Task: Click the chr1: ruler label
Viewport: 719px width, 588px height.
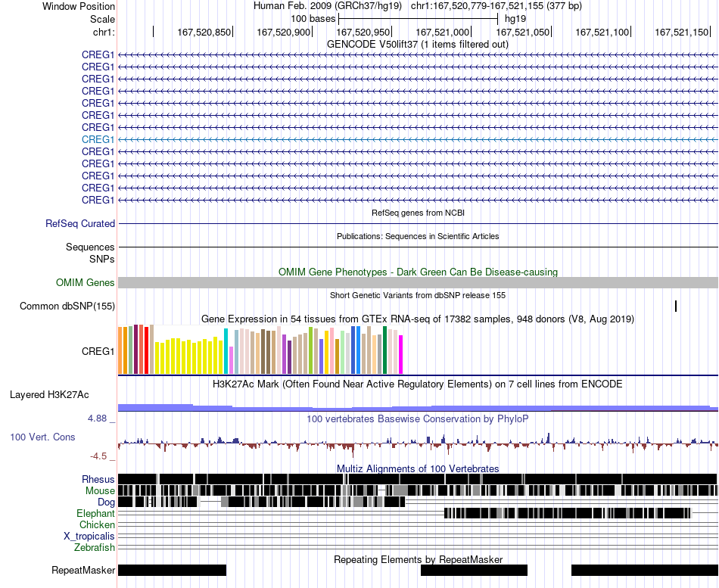Action: coord(104,32)
